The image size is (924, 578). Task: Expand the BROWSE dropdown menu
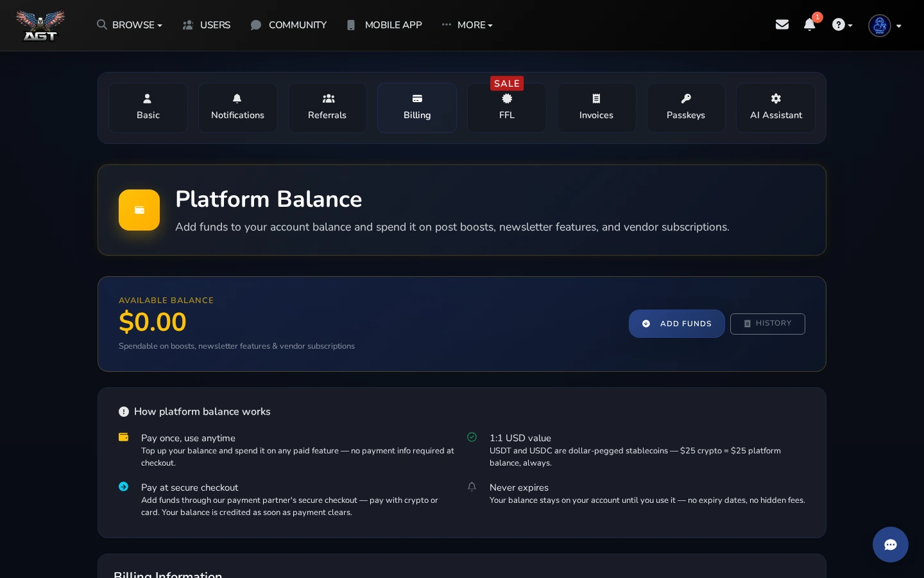[130, 25]
